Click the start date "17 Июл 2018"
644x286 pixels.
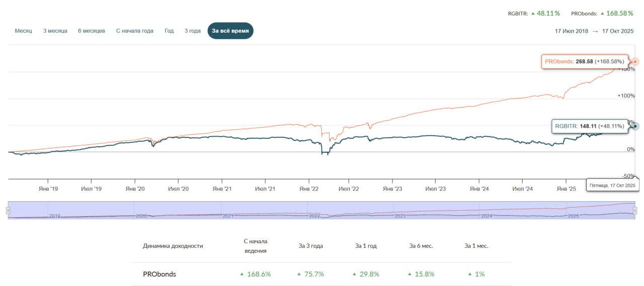pos(572,31)
